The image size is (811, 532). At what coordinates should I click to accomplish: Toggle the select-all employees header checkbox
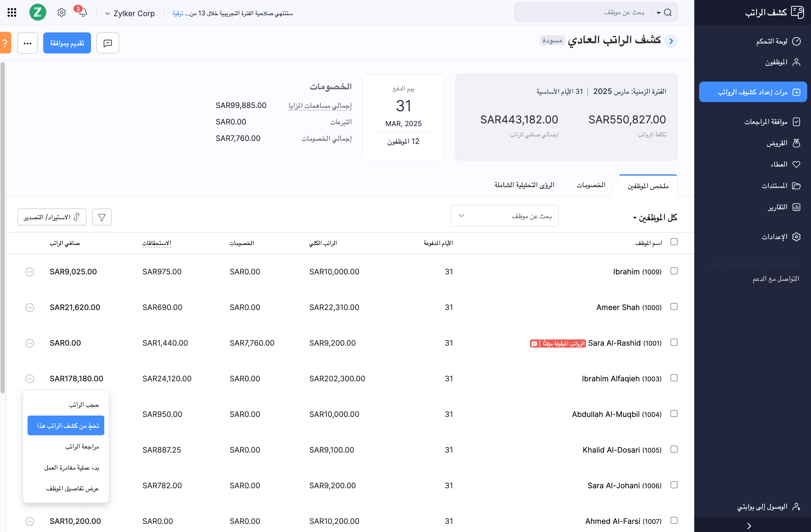(x=674, y=242)
